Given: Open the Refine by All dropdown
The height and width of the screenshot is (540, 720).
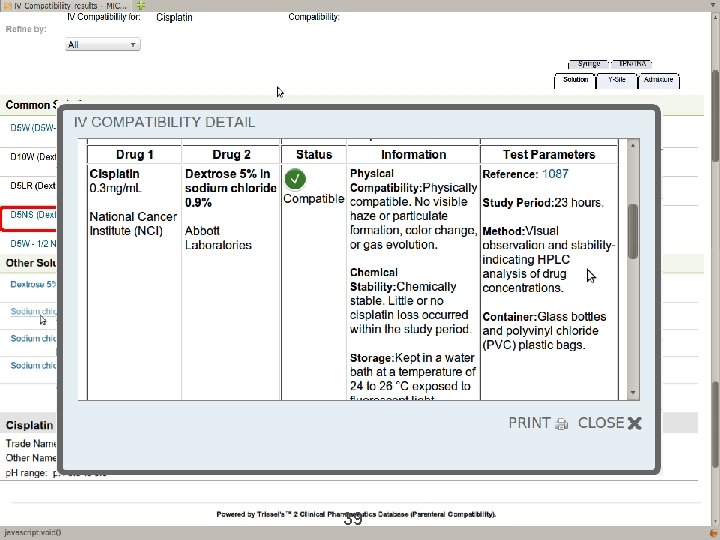Looking at the screenshot, I should [103, 45].
